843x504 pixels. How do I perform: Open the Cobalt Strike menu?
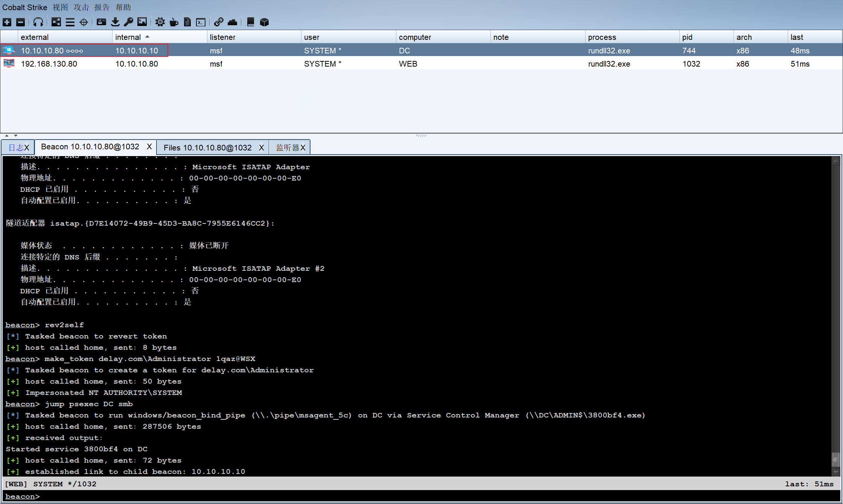tap(25, 7)
